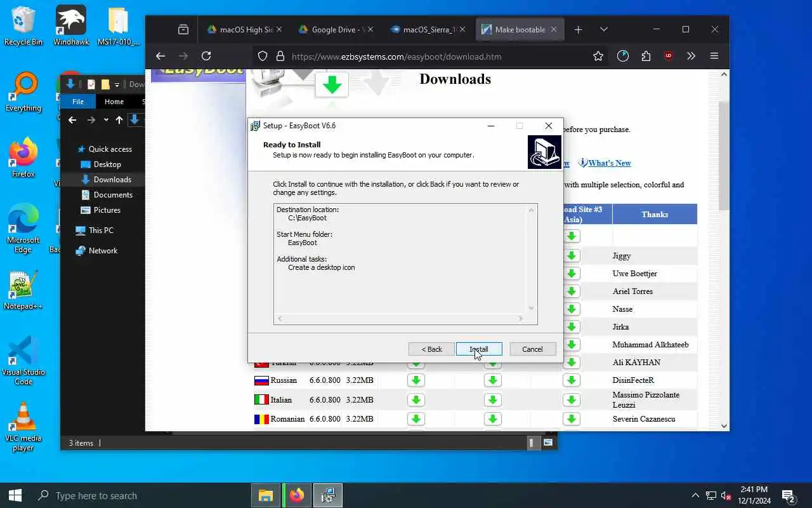This screenshot has width=812, height=508.
Task: Open uBlock Origin extension icon
Action: coord(668,56)
